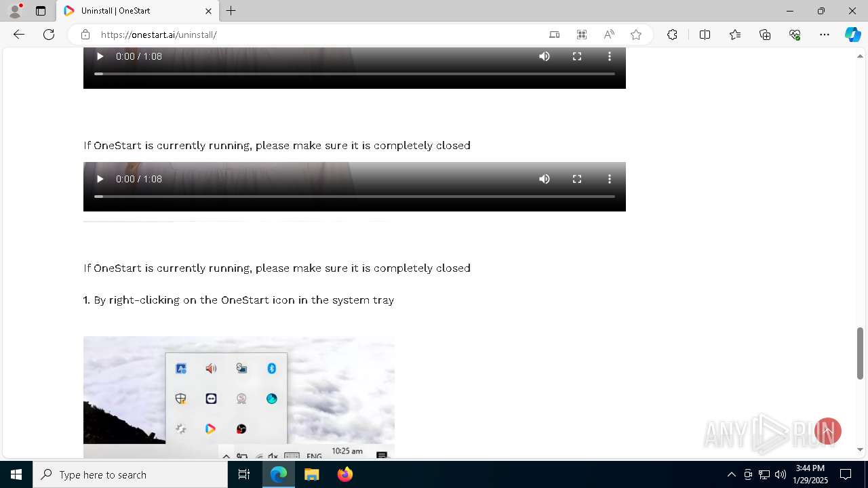Screen dimensions: 868x488
Task: Play the second video
Action: [100, 179]
